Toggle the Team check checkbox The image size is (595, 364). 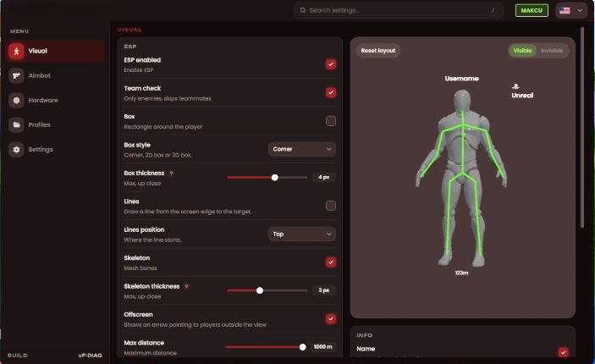[331, 92]
